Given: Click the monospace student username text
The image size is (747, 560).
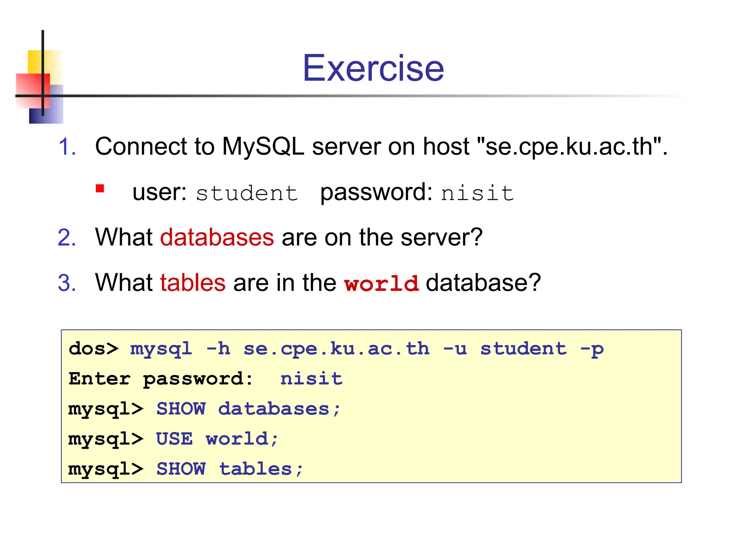Looking at the screenshot, I should [x=247, y=193].
